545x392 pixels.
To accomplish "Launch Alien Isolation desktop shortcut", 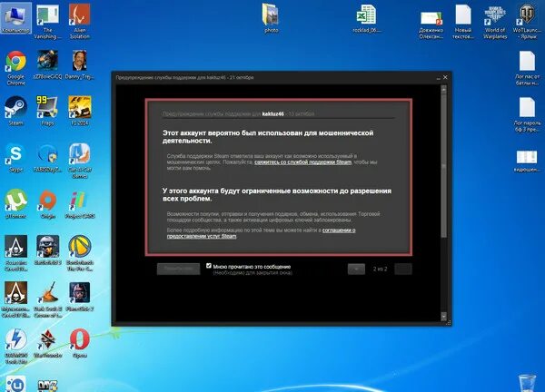I will 80,21.
